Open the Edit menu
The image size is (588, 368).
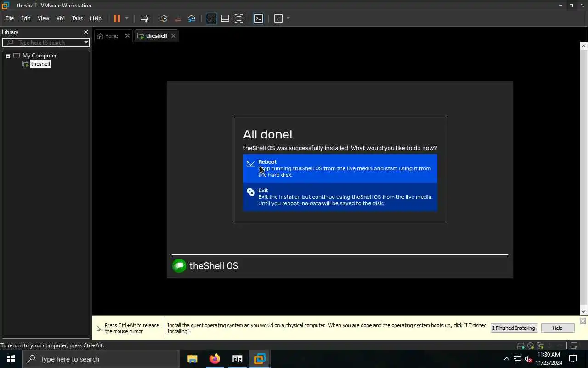pyautogui.click(x=26, y=18)
